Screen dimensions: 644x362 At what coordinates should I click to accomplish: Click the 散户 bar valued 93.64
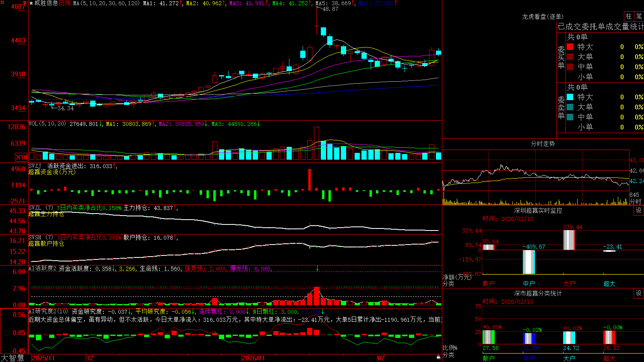(x=489, y=247)
